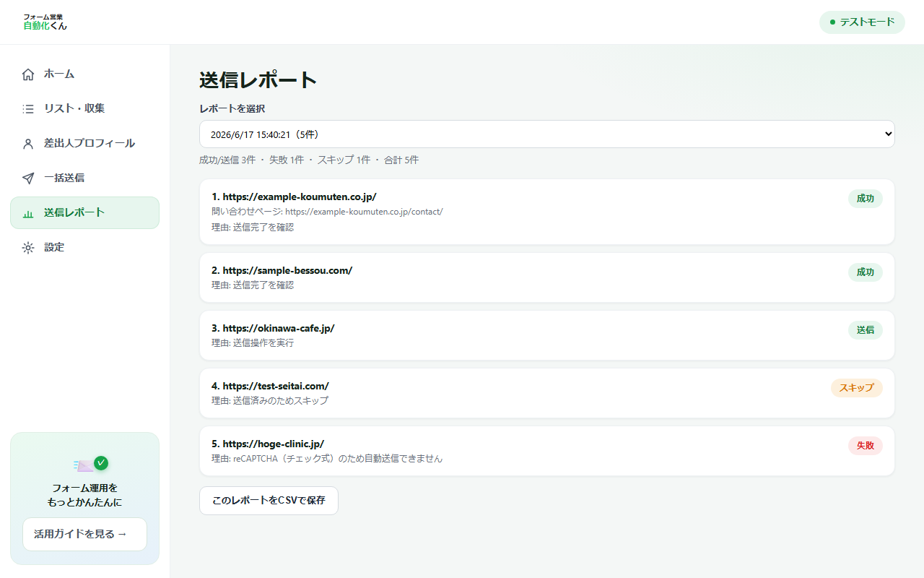The height and width of the screenshot is (578, 924).
Task: Click the 理由: 送信済みのためスキップ text
Action: tap(270, 400)
